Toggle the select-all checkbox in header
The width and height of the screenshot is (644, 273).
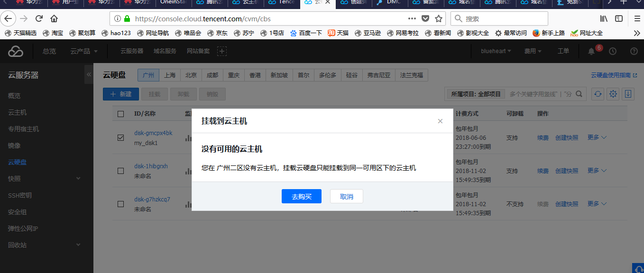click(120, 114)
